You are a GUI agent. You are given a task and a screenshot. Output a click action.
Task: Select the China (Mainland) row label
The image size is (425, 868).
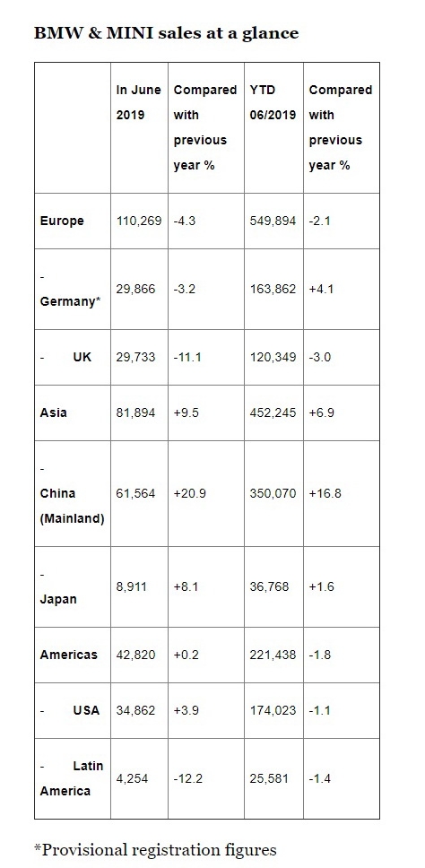pyautogui.click(x=72, y=506)
